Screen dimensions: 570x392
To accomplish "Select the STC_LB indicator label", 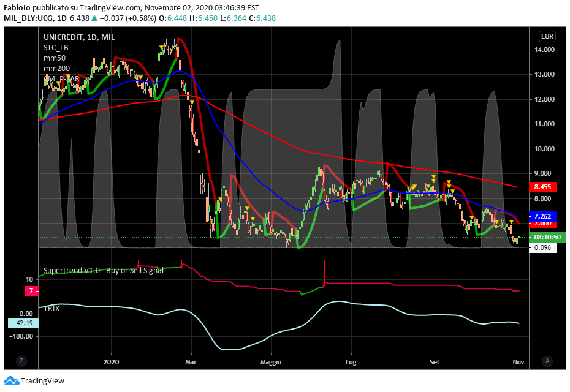I will coord(56,48).
